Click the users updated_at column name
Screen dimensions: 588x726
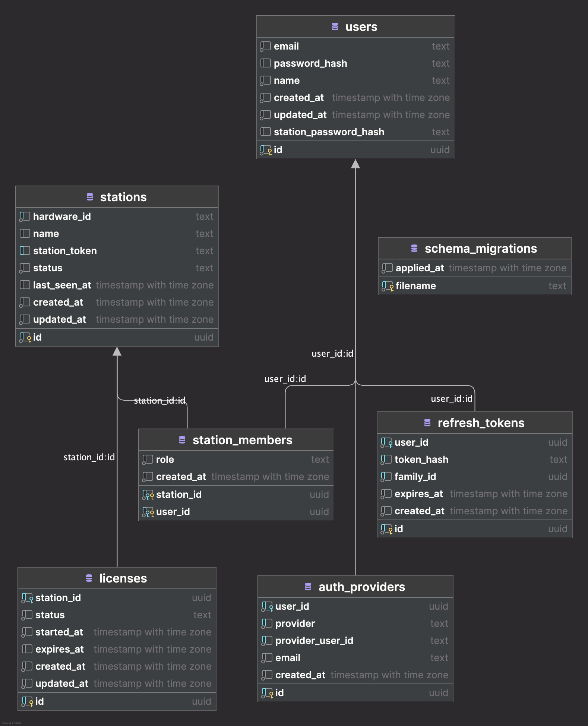[300, 115]
